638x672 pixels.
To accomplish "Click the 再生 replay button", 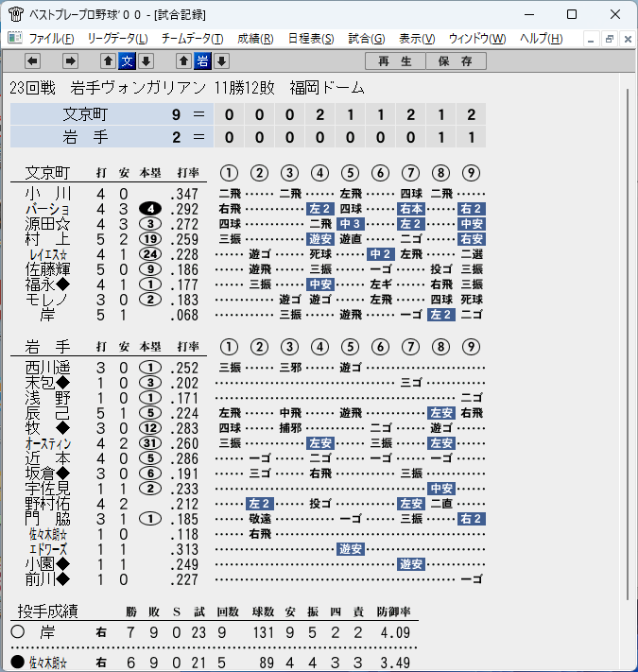I will 395,60.
